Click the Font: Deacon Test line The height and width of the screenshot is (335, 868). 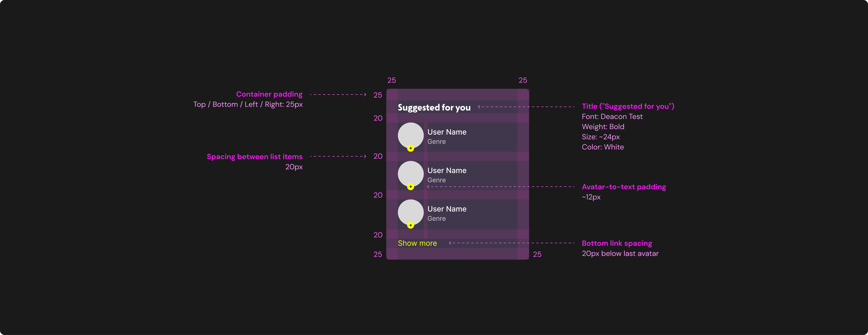612,117
